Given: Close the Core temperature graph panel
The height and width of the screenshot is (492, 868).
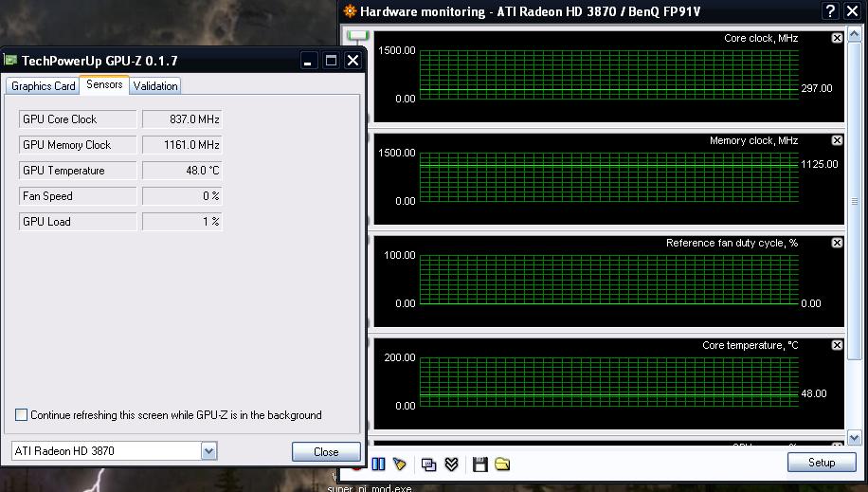Looking at the screenshot, I should [x=837, y=345].
